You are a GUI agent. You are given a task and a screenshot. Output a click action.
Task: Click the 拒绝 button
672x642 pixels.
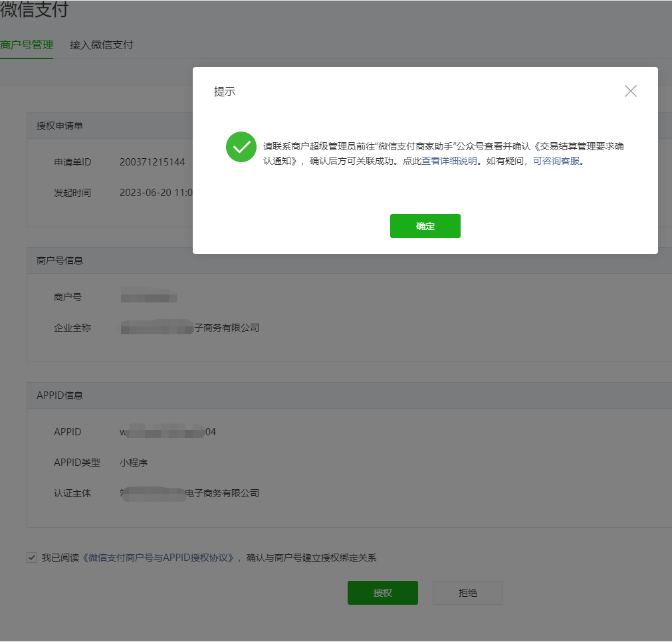(x=467, y=593)
